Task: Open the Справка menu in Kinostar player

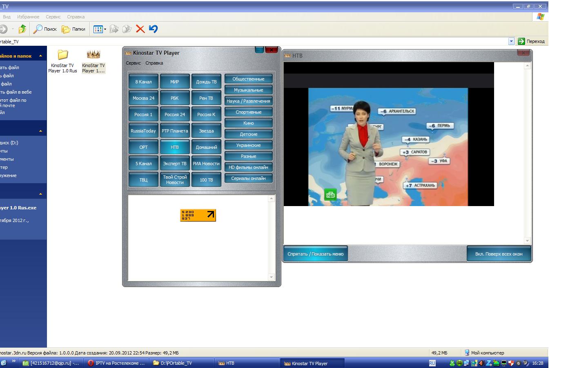Action: (154, 63)
